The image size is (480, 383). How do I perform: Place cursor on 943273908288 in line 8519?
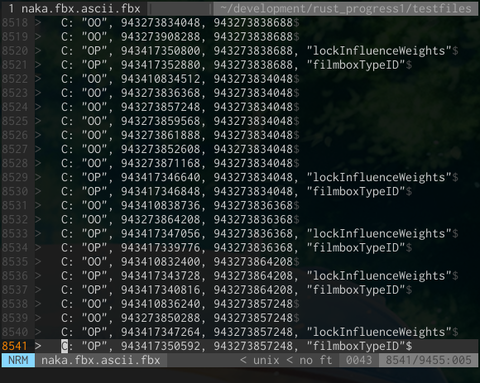pos(160,37)
